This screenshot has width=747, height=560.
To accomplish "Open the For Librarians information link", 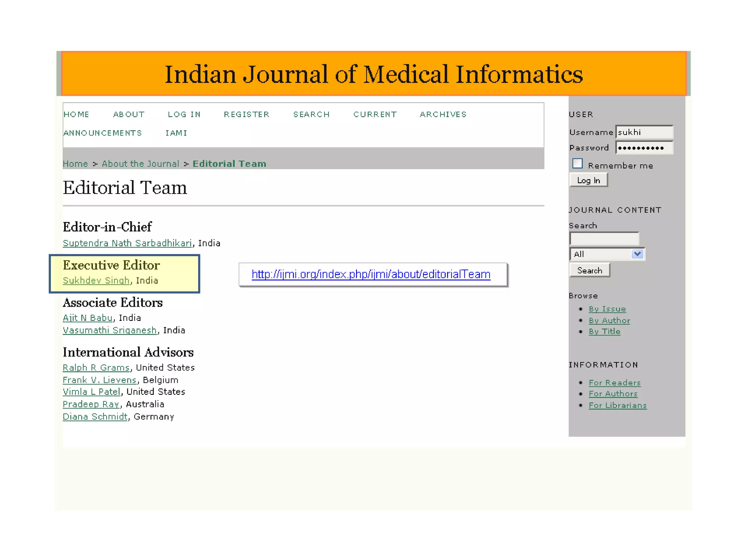I will (x=618, y=405).
